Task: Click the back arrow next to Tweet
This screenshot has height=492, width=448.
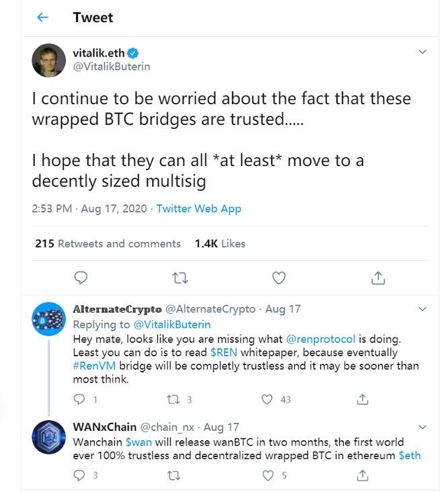Action: click(x=42, y=17)
